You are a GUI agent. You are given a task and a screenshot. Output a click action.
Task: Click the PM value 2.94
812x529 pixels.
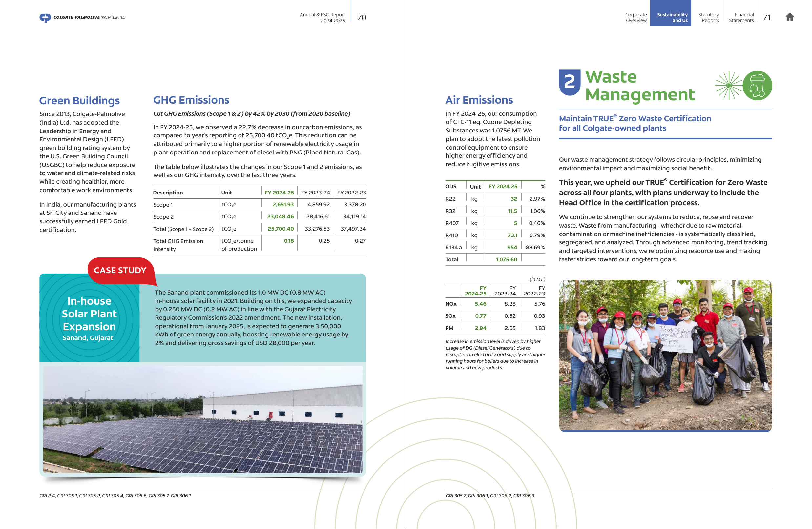coord(480,328)
